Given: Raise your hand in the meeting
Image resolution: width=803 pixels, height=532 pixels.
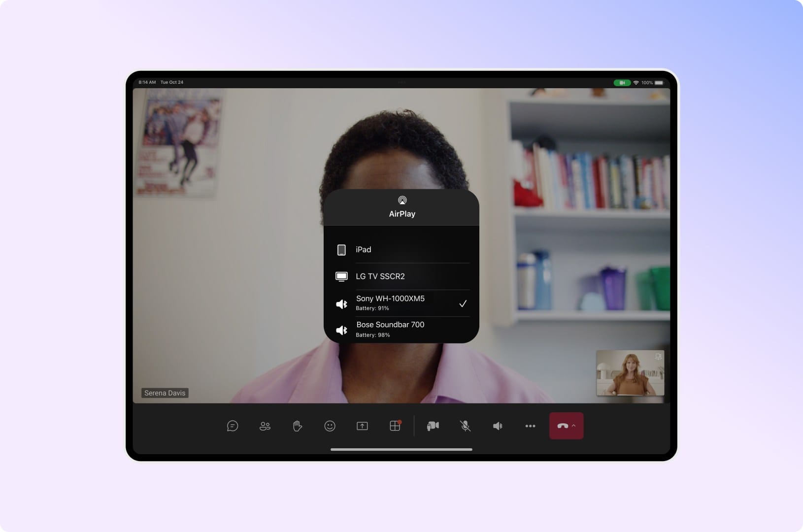Looking at the screenshot, I should coord(298,426).
